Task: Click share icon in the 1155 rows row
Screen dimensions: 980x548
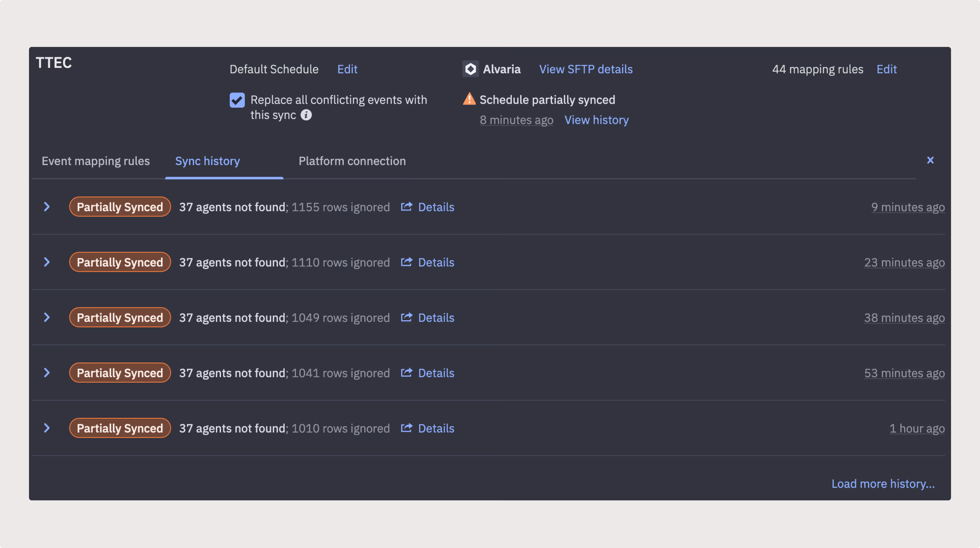Action: (x=407, y=207)
